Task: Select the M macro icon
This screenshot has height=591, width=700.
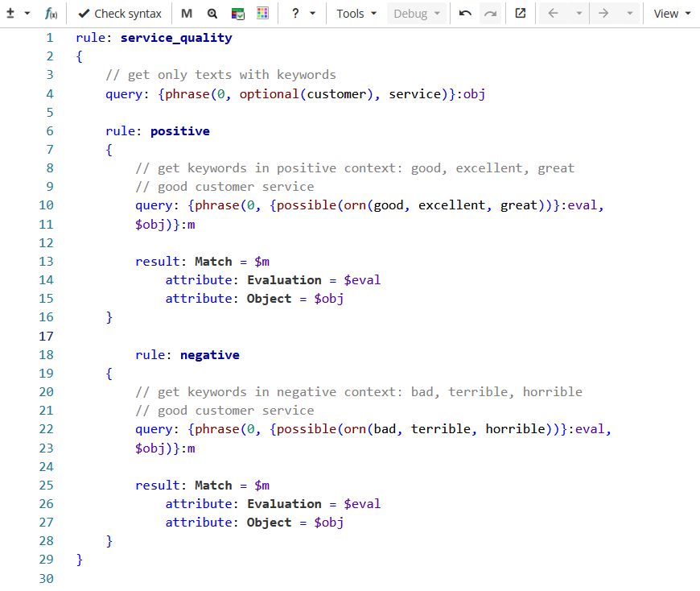Action: coord(187,14)
